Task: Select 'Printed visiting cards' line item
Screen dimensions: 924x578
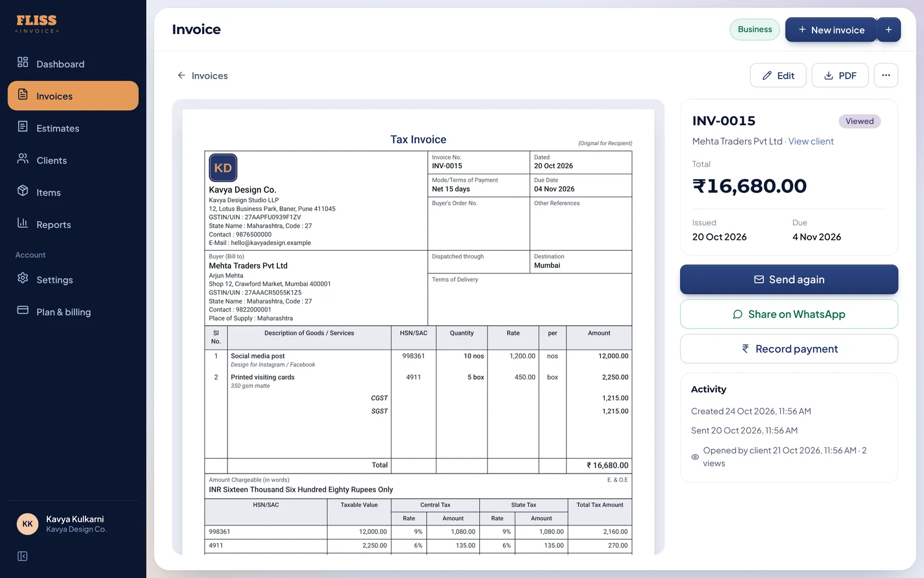Action: click(263, 377)
